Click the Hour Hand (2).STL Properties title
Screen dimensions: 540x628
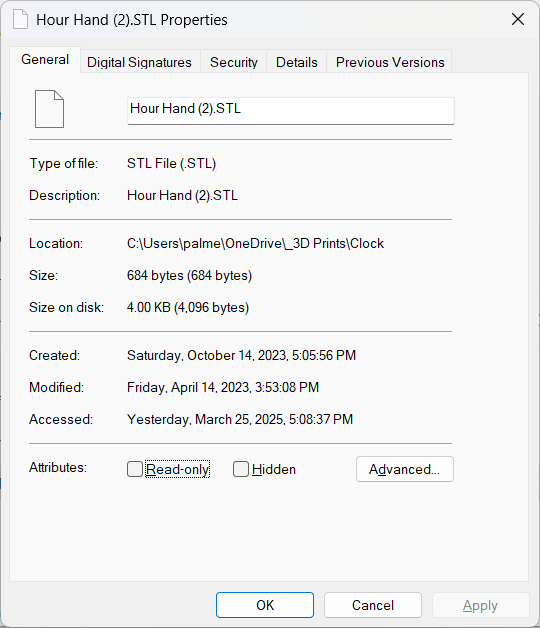point(132,20)
